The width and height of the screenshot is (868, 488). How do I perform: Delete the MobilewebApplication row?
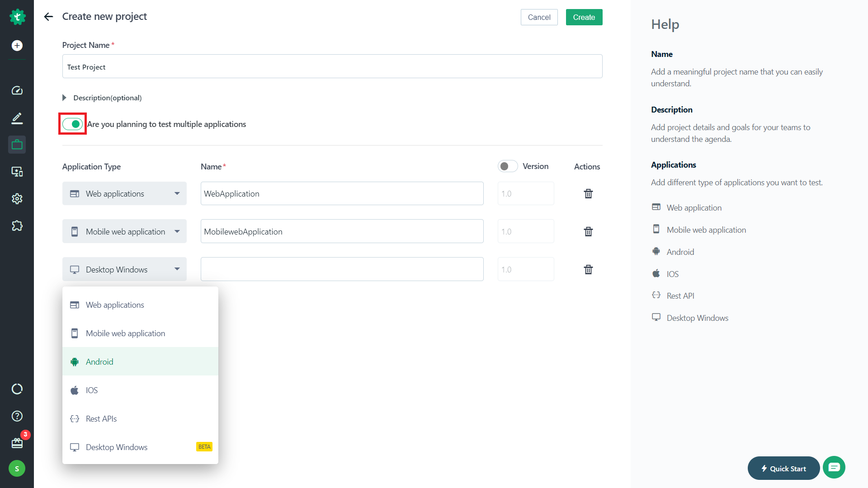(588, 231)
